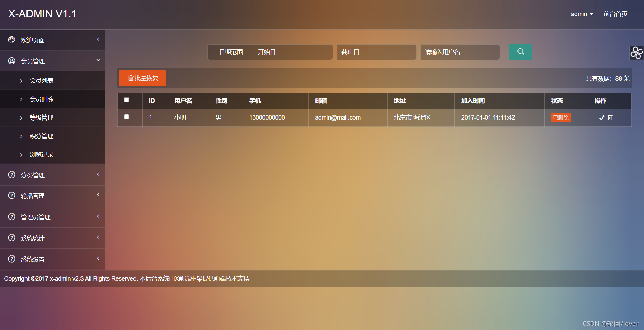Open the admin account dropdown
This screenshot has width=644, height=330.
pos(582,14)
